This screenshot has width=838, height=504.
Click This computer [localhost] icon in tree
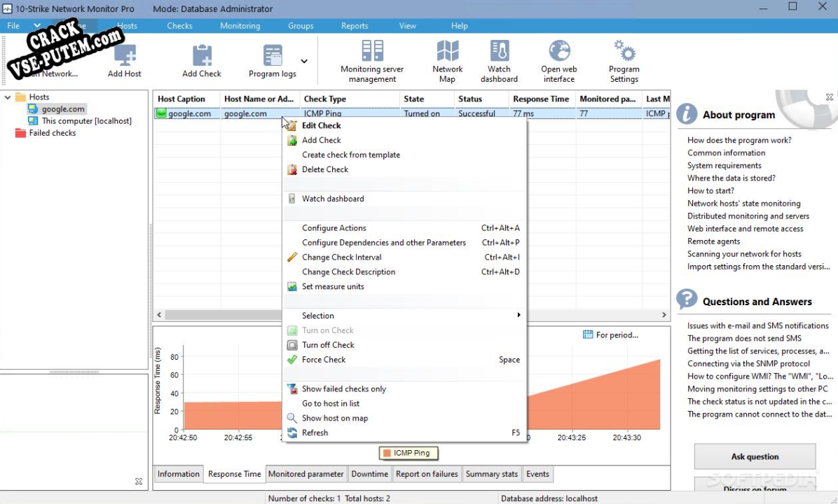(33, 121)
